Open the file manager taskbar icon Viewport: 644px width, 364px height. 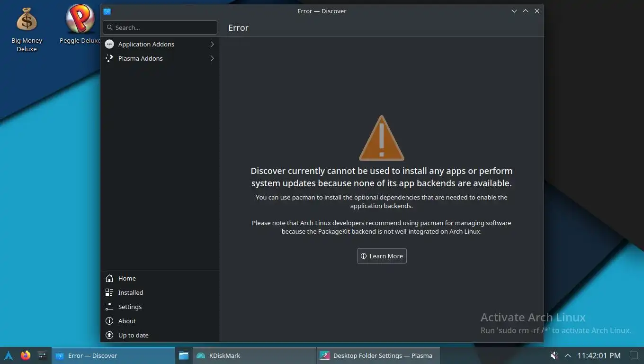(184, 355)
